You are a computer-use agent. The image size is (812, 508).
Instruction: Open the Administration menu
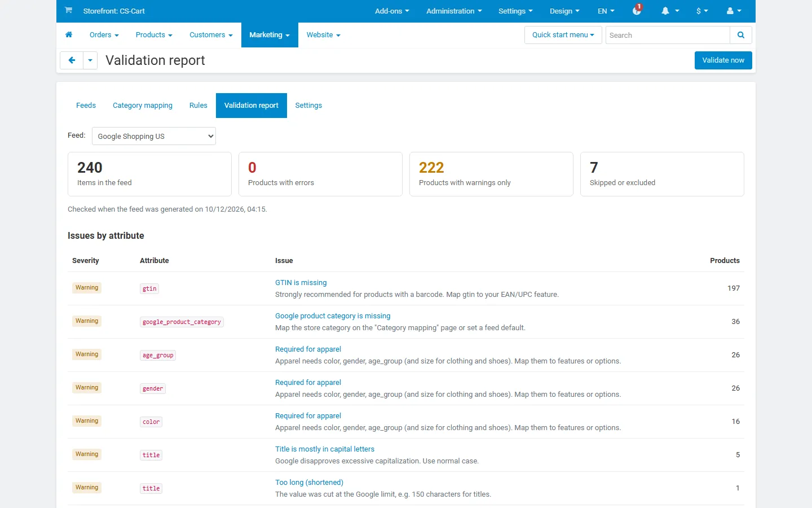[454, 11]
